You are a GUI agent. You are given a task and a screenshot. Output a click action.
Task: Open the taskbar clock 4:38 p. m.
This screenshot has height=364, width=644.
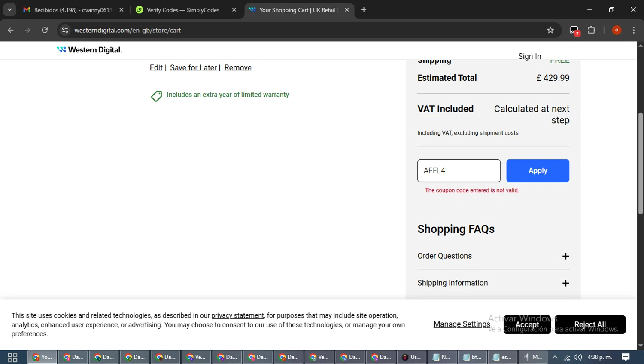pyautogui.click(x=600, y=357)
